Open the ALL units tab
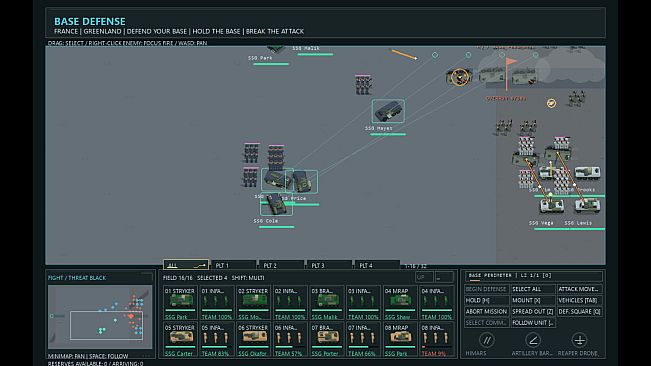Viewport: 651px width, 366px height. (x=186, y=265)
